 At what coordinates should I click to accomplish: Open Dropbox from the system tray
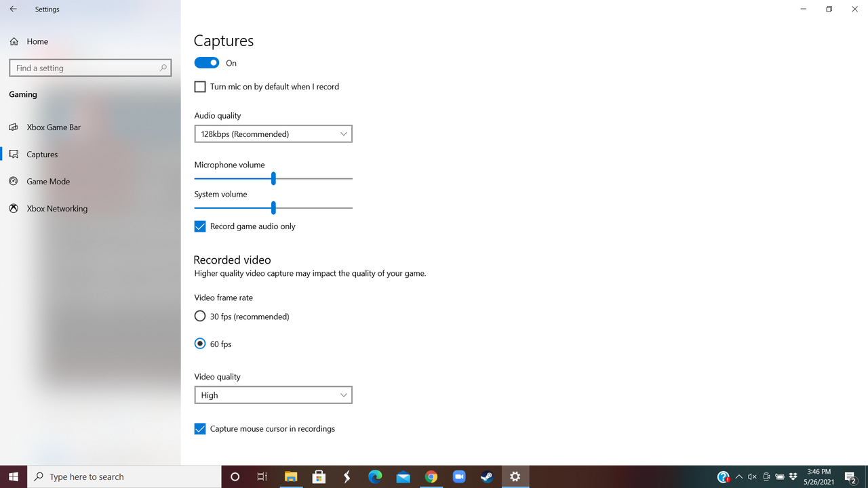[x=793, y=477]
